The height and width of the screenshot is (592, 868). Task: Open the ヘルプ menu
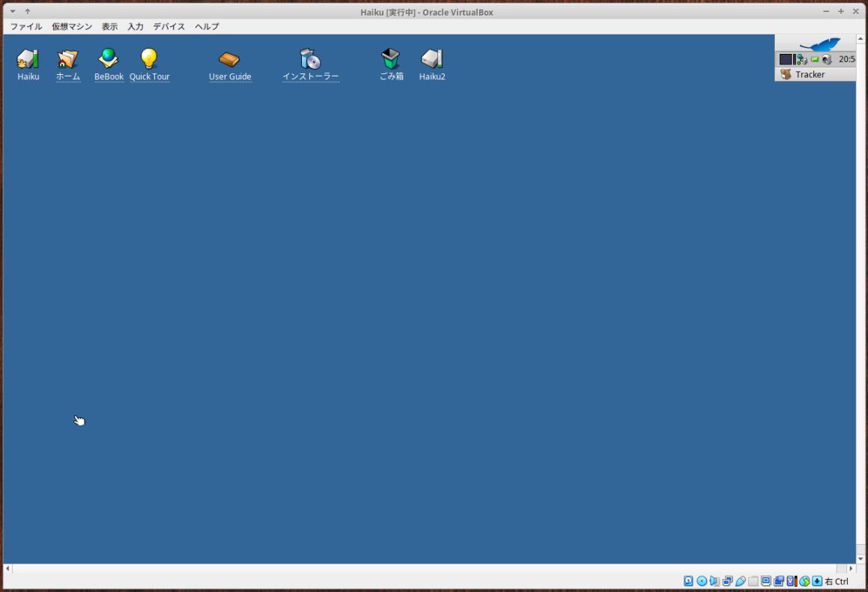click(207, 26)
